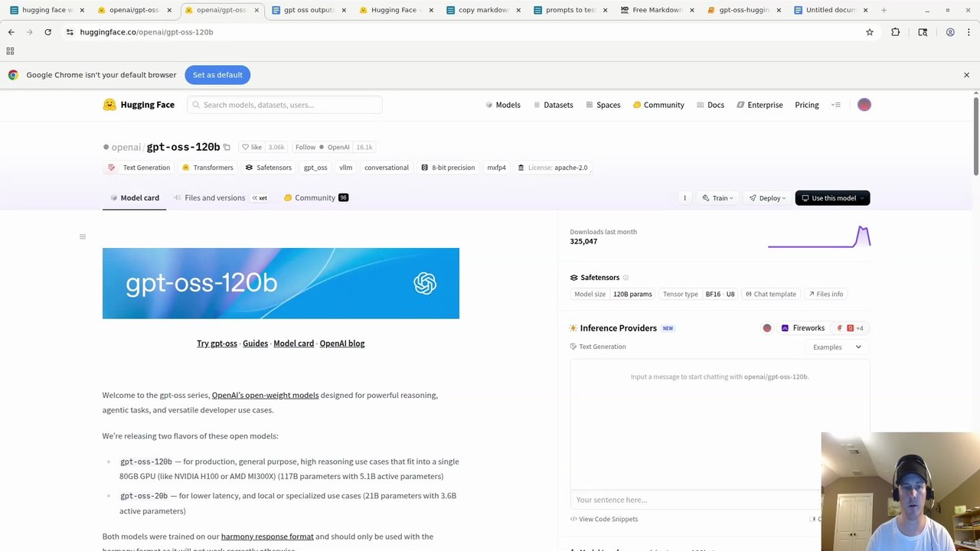Open the Deploy dropdown

[767, 198]
